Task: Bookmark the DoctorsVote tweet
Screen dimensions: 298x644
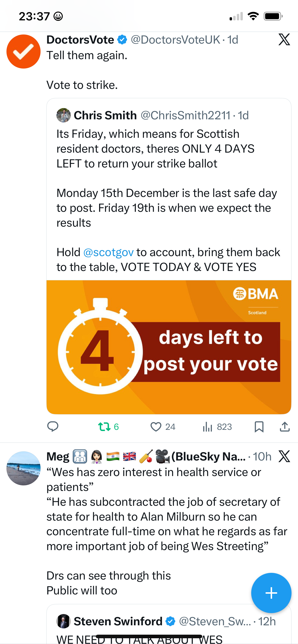Action: (259, 426)
